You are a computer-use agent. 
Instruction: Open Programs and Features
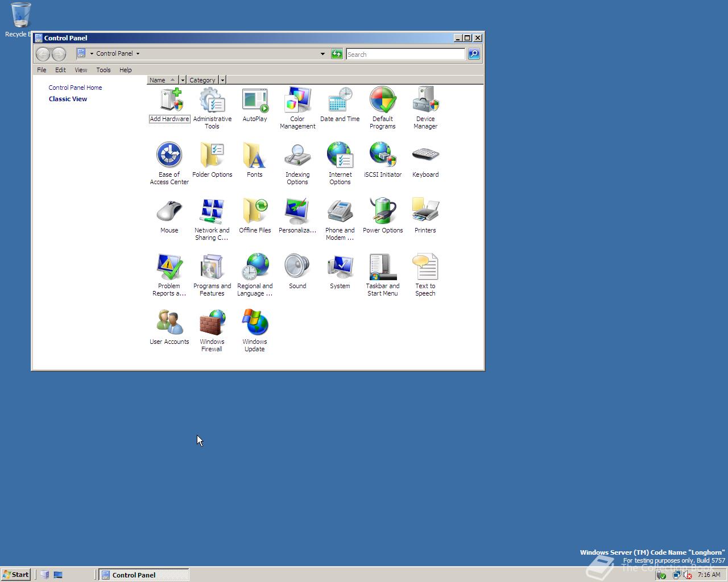pos(212,275)
